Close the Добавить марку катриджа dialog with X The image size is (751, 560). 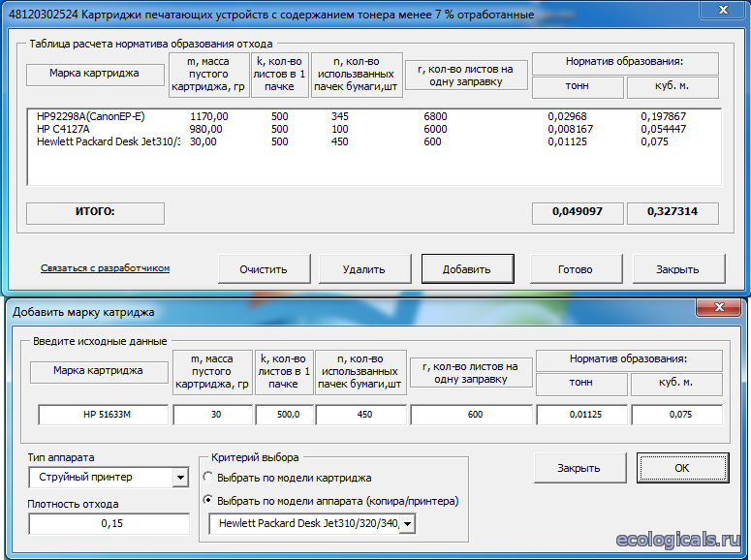coord(720,307)
